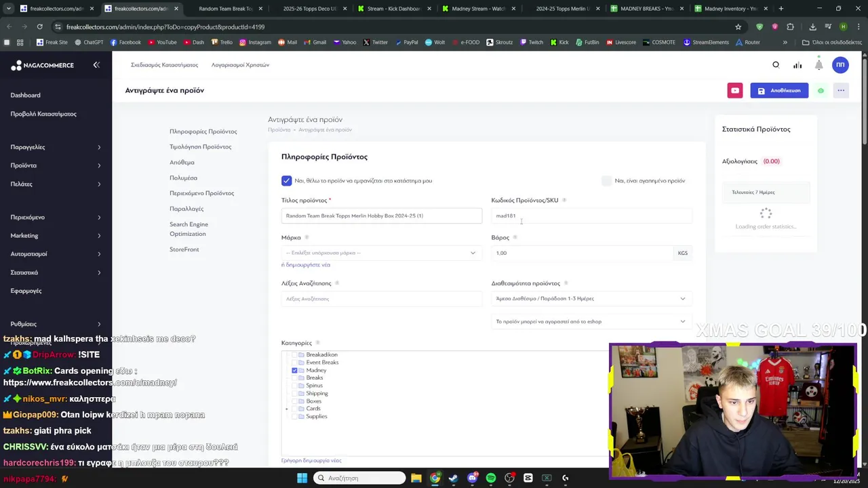868x488 pixels.
Task: Expand the Προϊόντα sidebar menu
Action: tap(56, 165)
